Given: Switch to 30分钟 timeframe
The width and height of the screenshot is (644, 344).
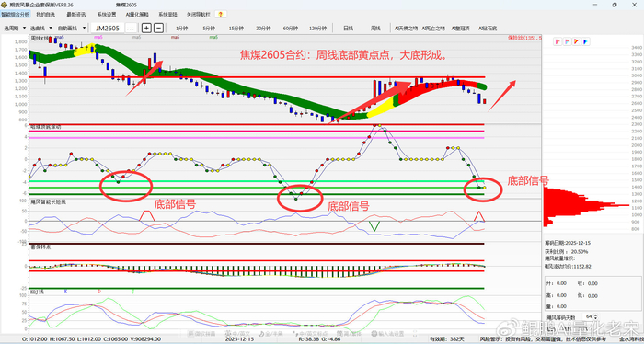Looking at the screenshot, I should coord(263,29).
